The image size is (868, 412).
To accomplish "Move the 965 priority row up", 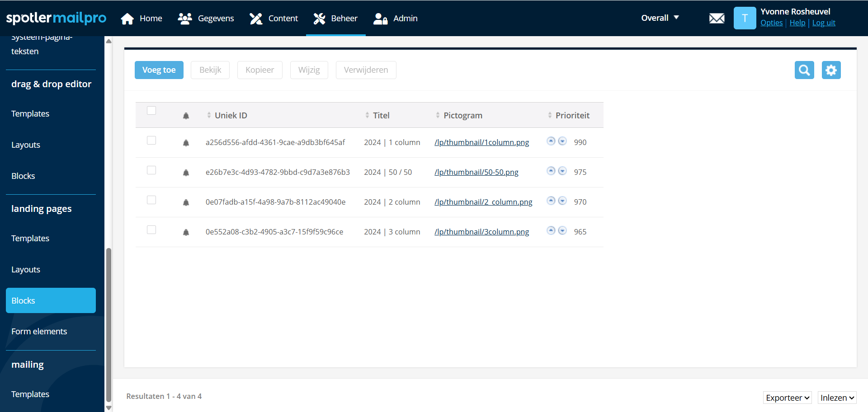I will 551,230.
